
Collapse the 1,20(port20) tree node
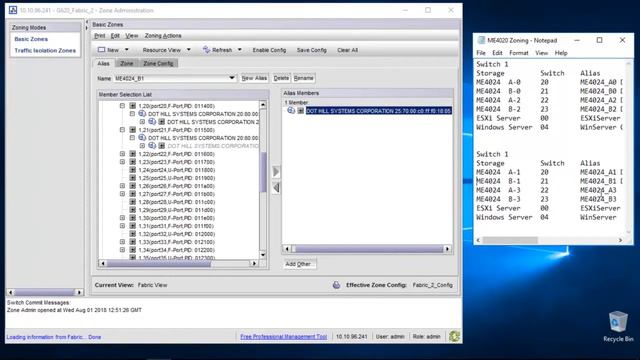coord(122,106)
